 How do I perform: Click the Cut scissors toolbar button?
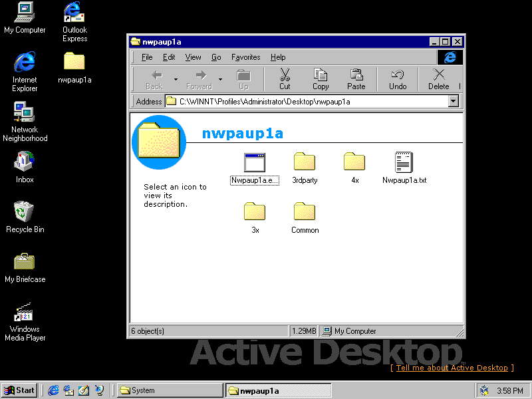coord(285,80)
